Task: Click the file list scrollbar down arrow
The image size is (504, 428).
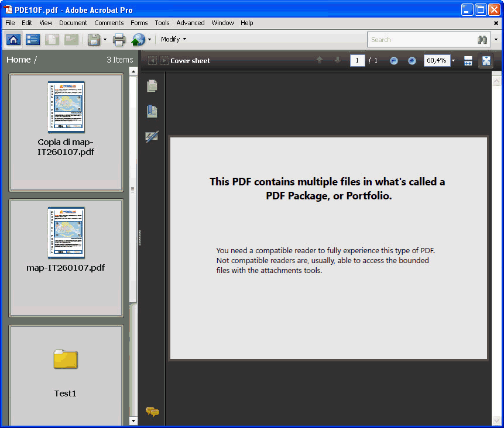Action: point(133,420)
